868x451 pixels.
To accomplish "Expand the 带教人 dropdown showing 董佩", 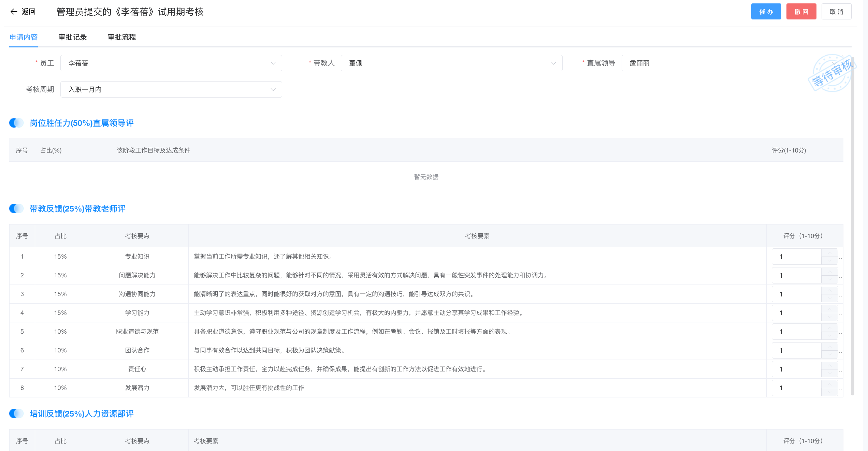I will [451, 63].
